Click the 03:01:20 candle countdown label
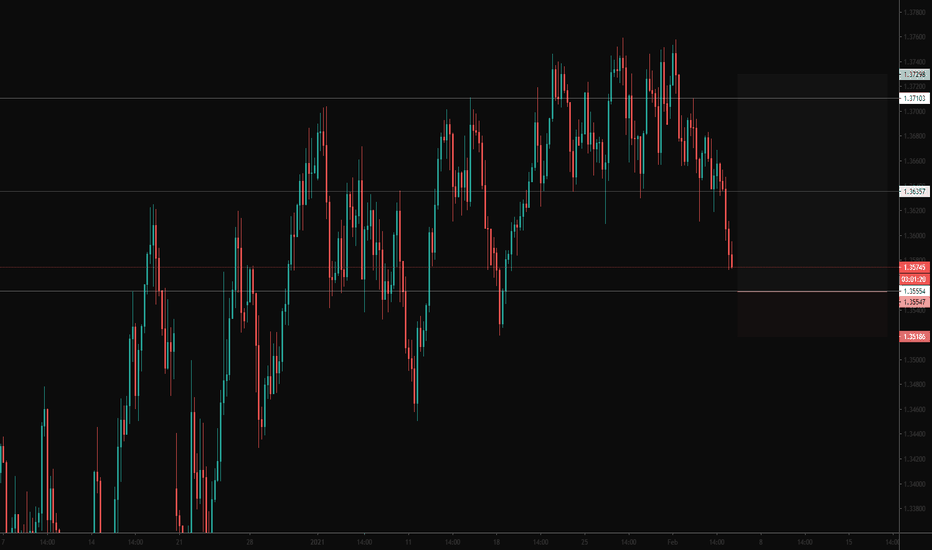Screen dimensions: 932x550 tap(915, 279)
